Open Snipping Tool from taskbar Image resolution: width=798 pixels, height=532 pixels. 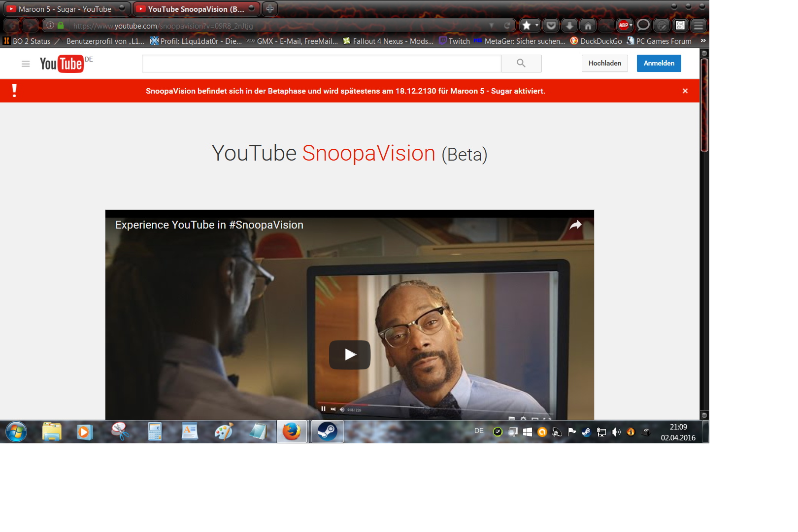tap(120, 432)
